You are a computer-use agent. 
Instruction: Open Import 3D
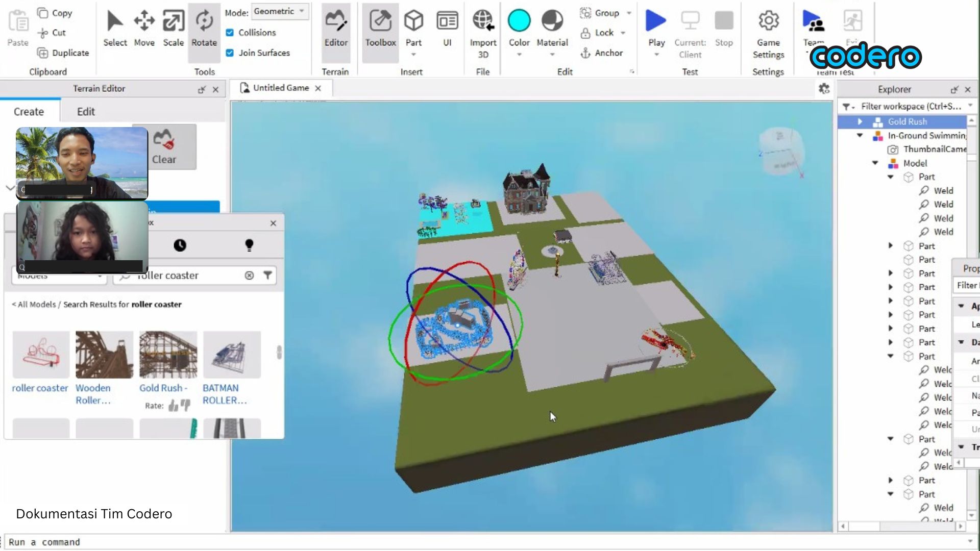click(x=483, y=34)
